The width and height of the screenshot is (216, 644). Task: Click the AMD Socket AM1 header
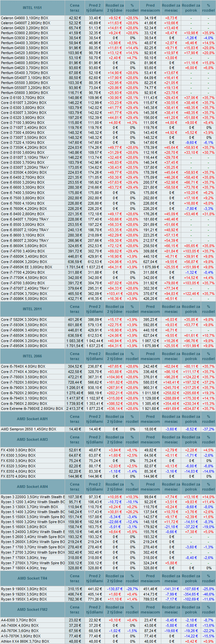(x=32, y=419)
